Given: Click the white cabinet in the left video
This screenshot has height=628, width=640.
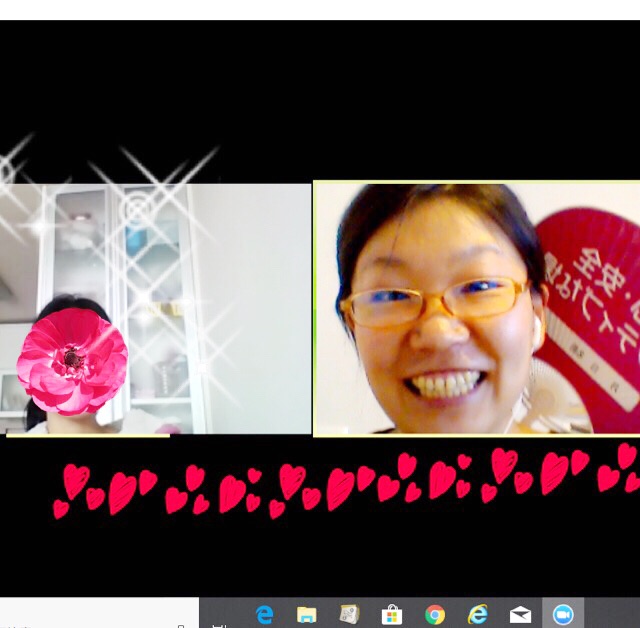Looking at the screenshot, I should coord(150,300).
